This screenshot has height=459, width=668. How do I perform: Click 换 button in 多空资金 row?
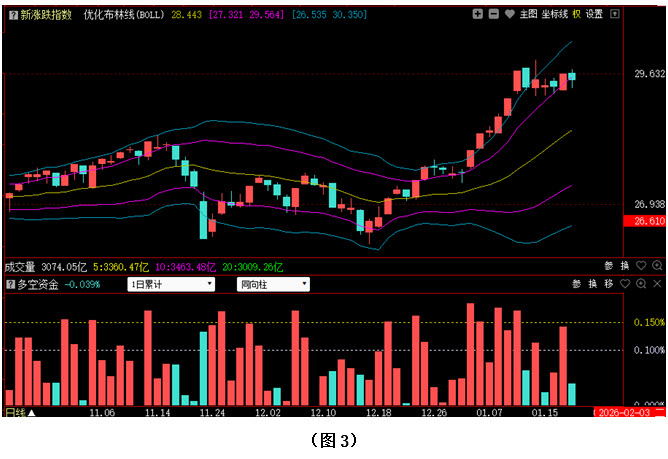coord(591,284)
